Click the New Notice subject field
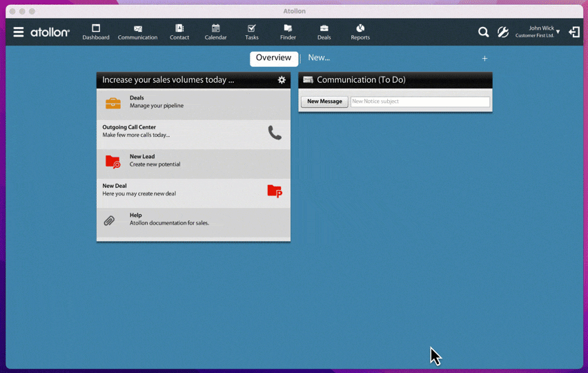Screen dimensions: 588x373 coord(420,102)
